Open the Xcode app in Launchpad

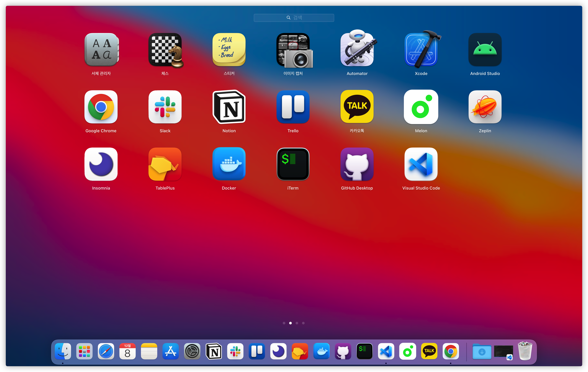click(421, 50)
